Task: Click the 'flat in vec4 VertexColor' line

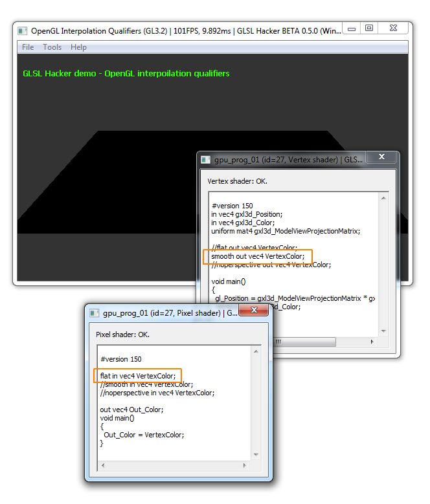Action: 138,375
